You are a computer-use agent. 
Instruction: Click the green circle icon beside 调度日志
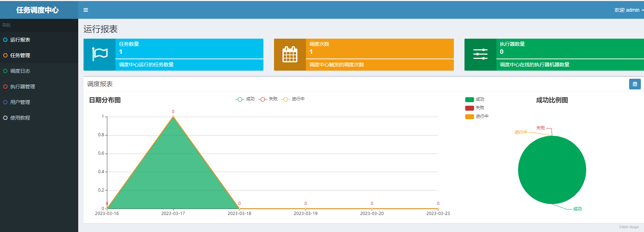coord(5,71)
